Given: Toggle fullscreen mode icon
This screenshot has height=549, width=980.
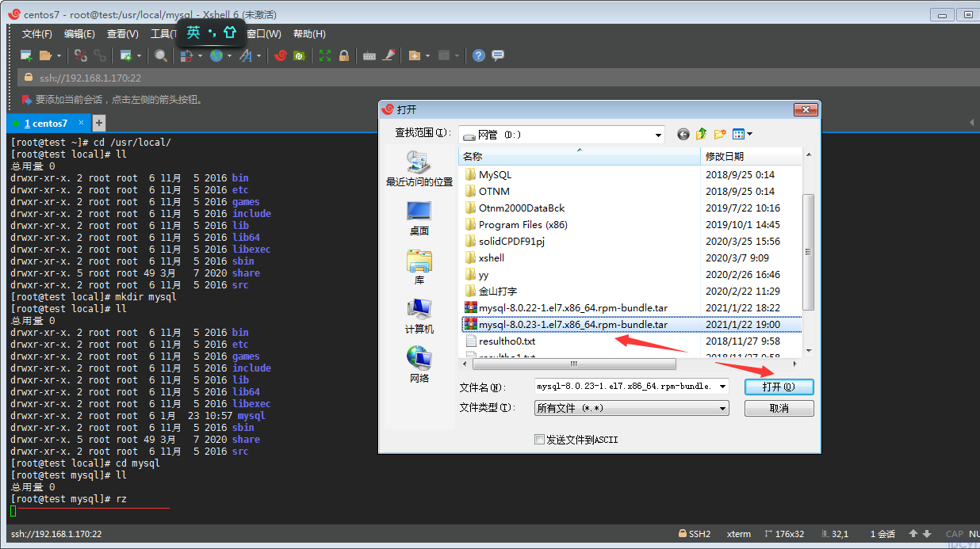Looking at the screenshot, I should pos(325,55).
